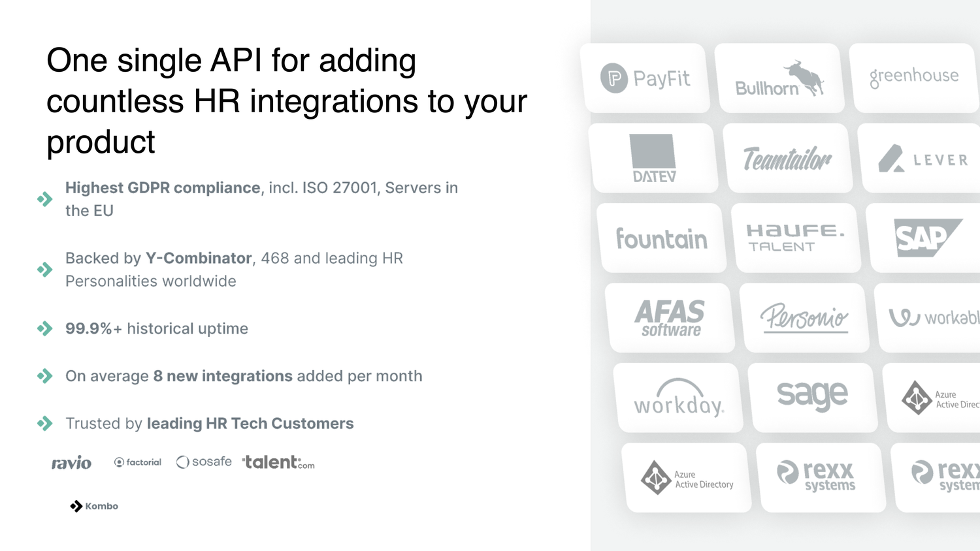Screen dimensions: 980x551
Task: Select the AFAS software logo
Action: (670, 318)
